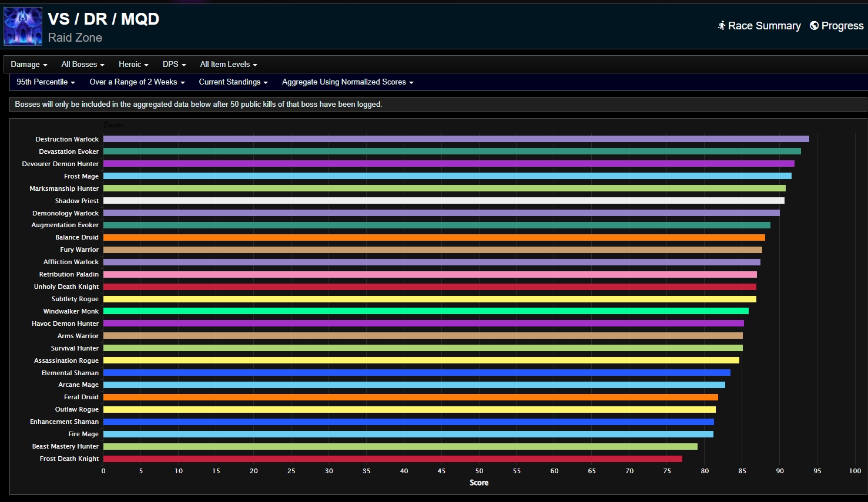Expand the All Bosses dropdown

83,65
